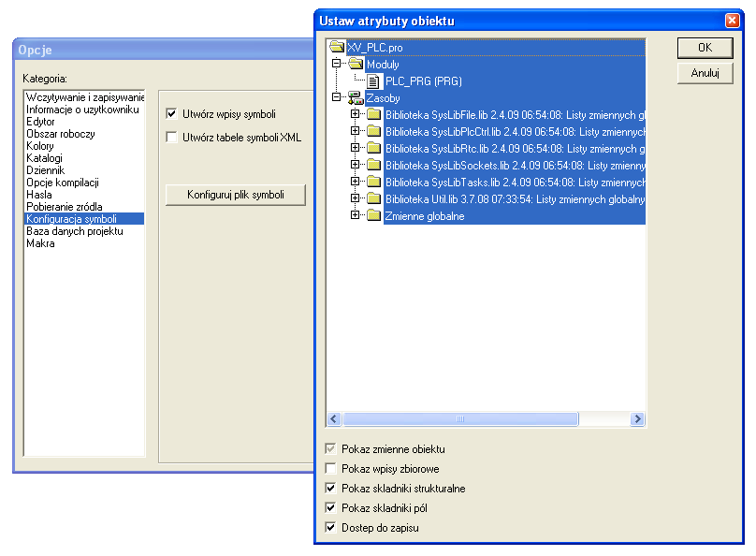Select Biblioteka Util.lib tree row text
Image resolution: width=756 pixels, height=556 pixels.
[515, 199]
